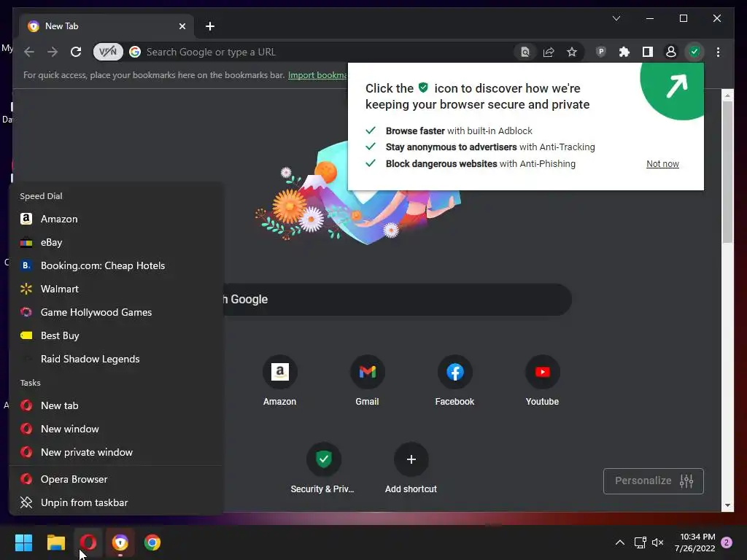Open the notification badge showing 2
The height and width of the screenshot is (560, 747).
pyautogui.click(x=727, y=542)
